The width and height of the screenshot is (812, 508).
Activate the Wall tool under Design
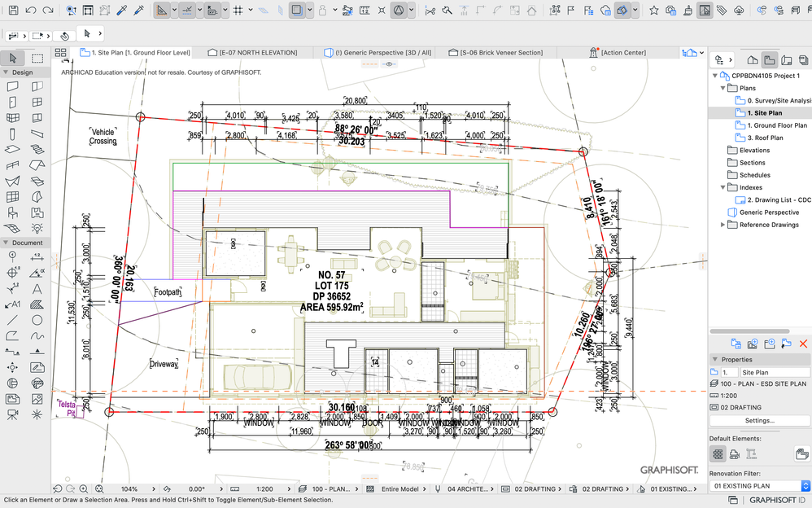click(11, 86)
